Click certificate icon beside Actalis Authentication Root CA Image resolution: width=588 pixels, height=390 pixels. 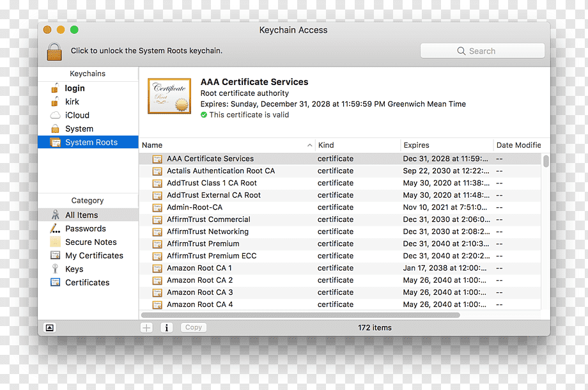tap(157, 171)
